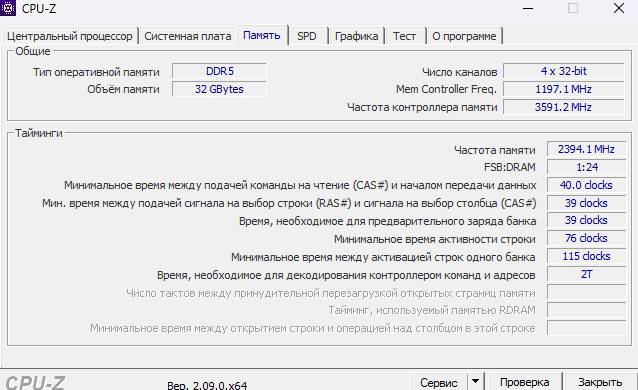Image resolution: width=638 pixels, height=390 pixels.
Task: Open the Тест tab
Action: 404,36
